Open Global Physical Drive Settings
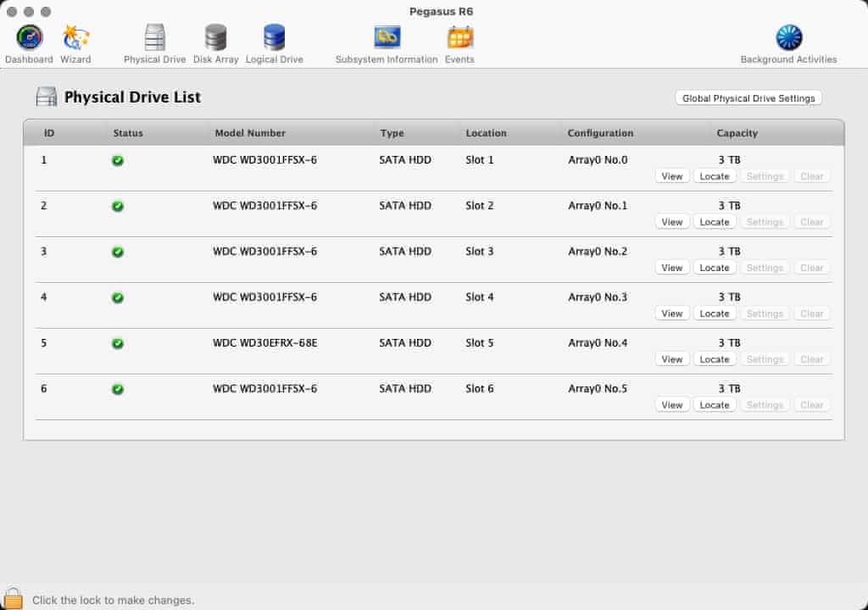 point(748,98)
